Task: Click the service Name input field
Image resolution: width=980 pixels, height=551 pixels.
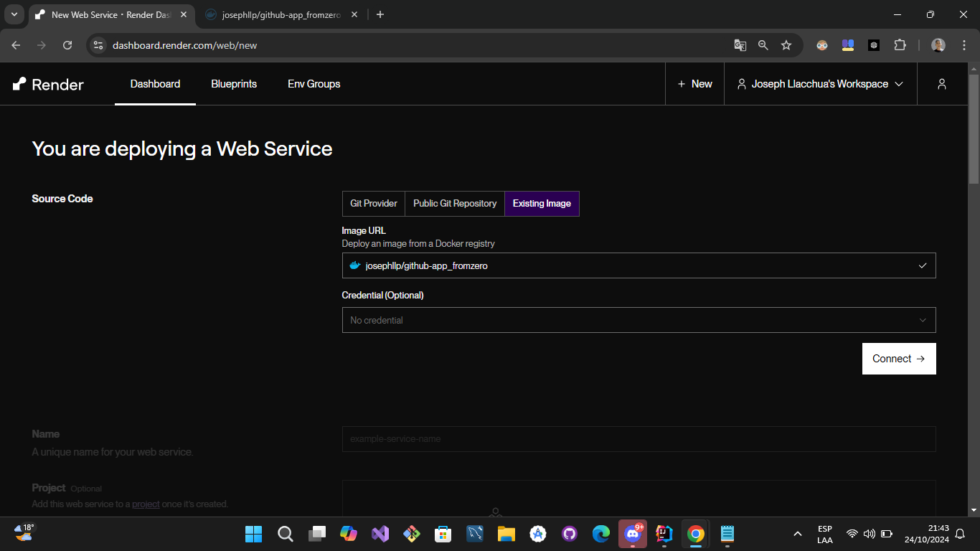Action: click(x=639, y=439)
